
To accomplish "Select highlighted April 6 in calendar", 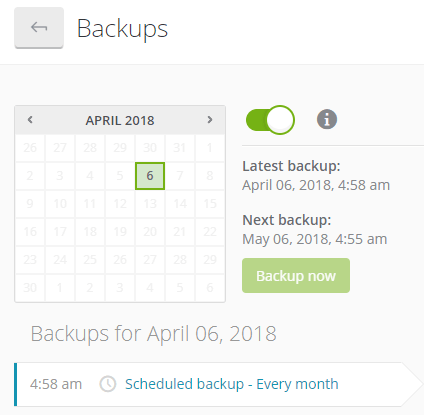I will [x=150, y=176].
